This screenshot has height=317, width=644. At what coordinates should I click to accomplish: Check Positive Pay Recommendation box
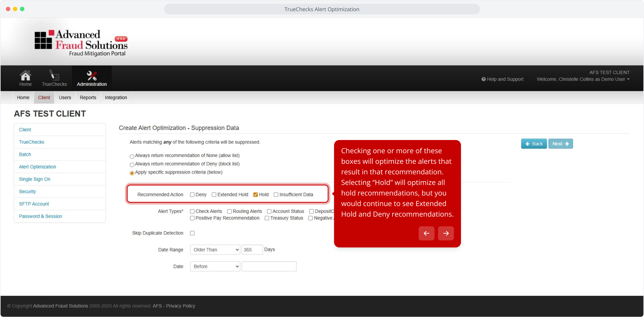tap(192, 218)
